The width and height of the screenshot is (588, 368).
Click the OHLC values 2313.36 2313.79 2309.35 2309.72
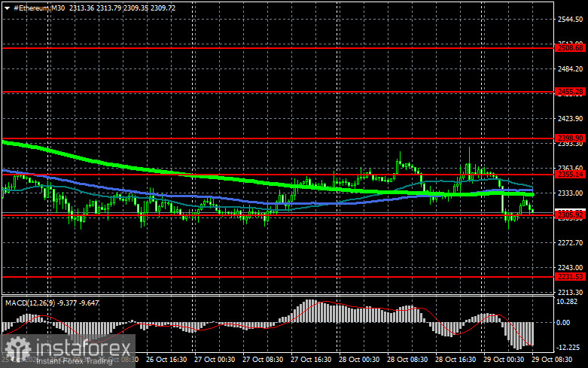click(x=122, y=8)
